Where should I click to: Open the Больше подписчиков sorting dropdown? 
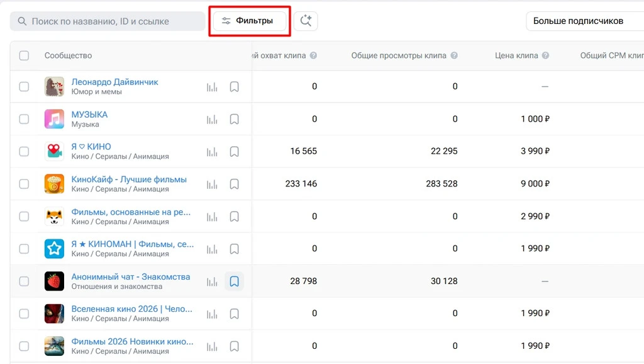585,21
